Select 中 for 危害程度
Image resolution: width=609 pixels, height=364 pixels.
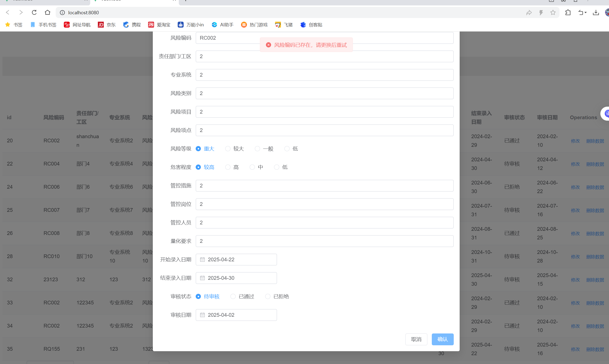(x=252, y=167)
